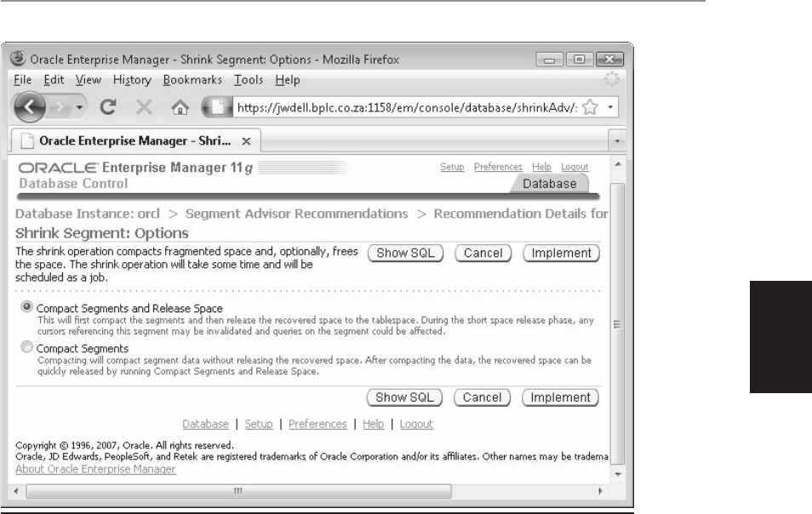Maximize the Firefox window

tap(580, 60)
